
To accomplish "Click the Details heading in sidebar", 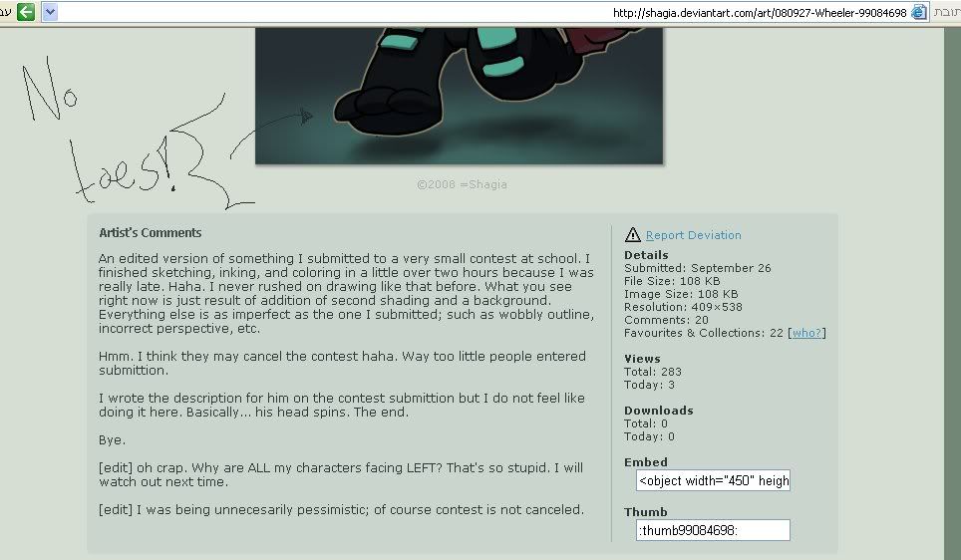I will (646, 255).
